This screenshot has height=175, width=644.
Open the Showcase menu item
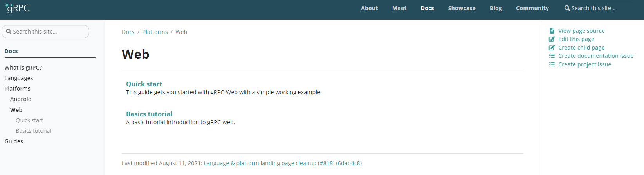coord(462,8)
